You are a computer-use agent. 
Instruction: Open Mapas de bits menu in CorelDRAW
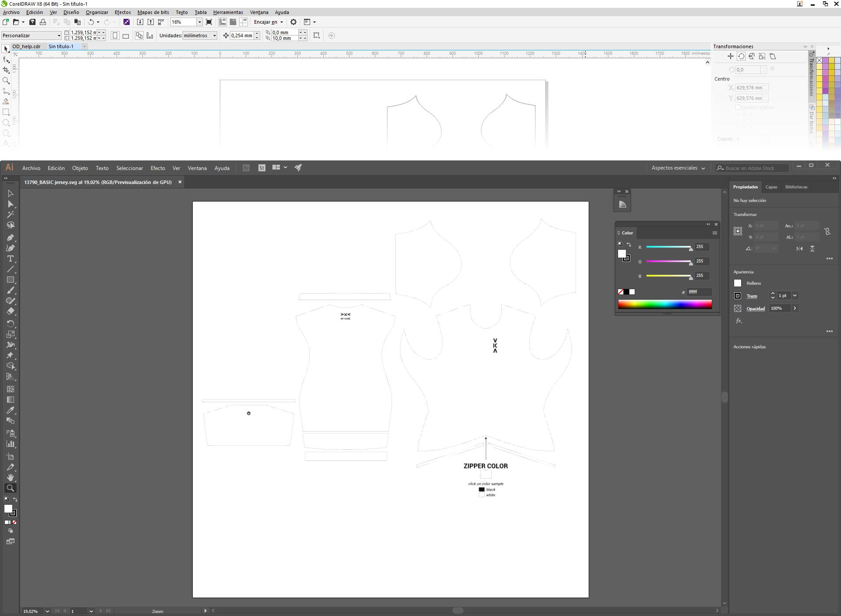153,12
